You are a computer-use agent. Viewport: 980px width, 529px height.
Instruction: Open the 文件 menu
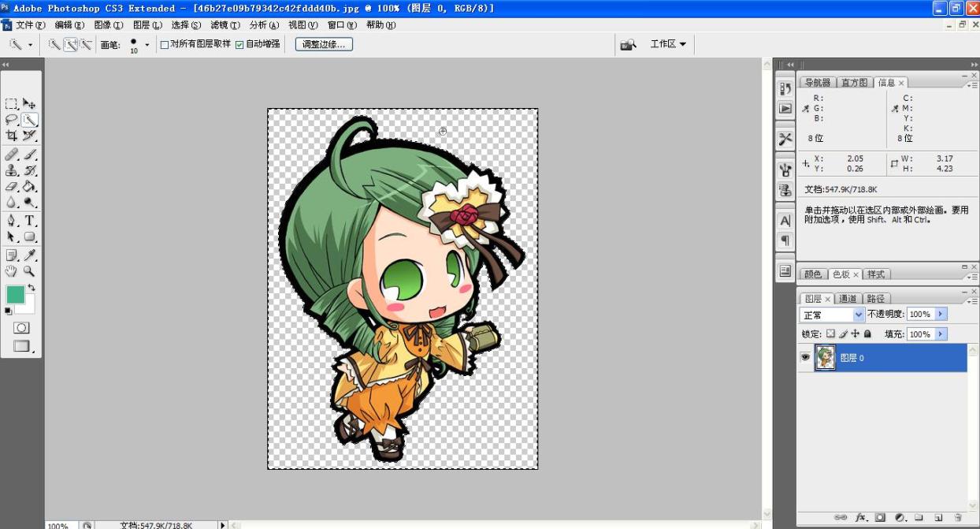[30, 25]
